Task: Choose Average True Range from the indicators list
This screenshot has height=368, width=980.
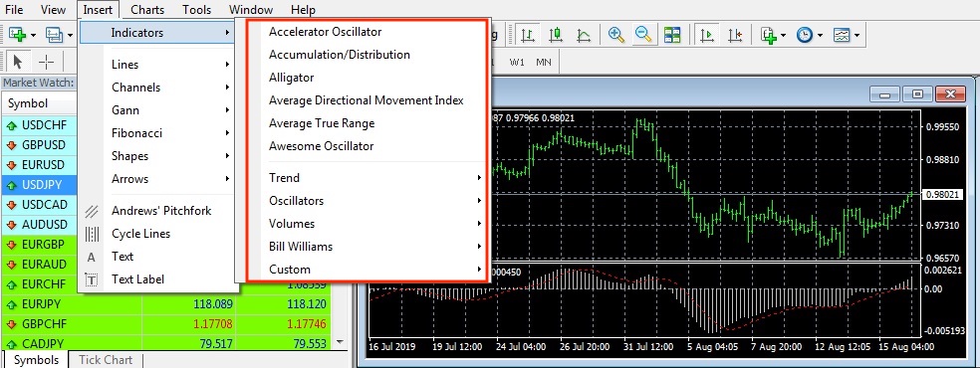Action: (x=322, y=123)
